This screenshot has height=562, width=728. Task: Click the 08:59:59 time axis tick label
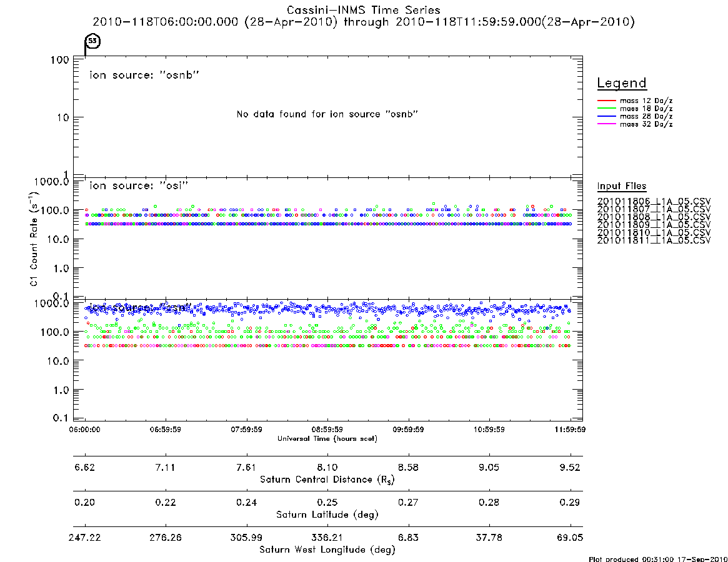click(327, 430)
